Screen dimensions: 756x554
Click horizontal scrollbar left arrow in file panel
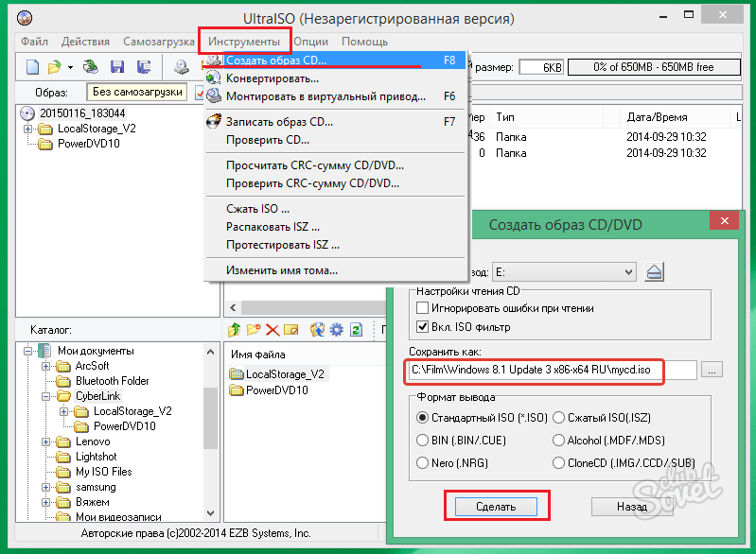[234, 308]
